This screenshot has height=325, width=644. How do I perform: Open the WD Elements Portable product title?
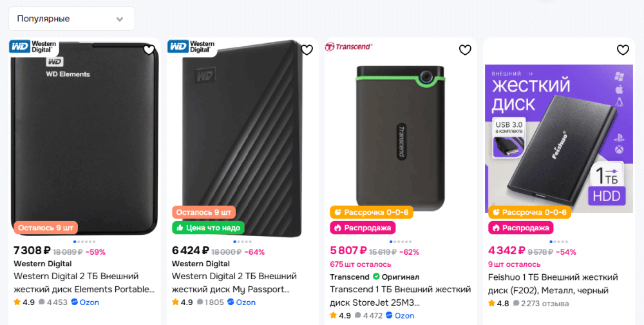tap(84, 282)
